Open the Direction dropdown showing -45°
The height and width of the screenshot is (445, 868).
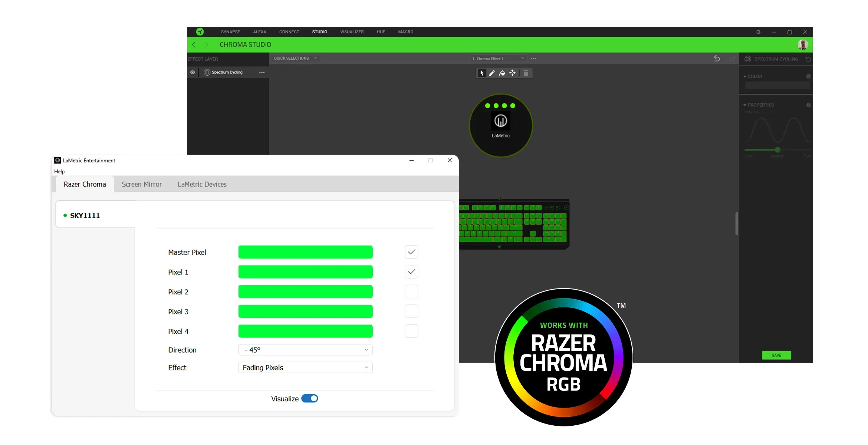(305, 350)
